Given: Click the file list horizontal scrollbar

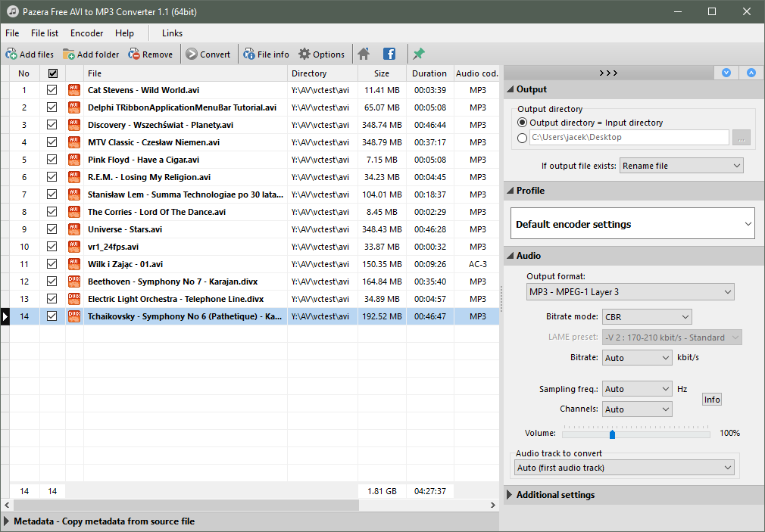Looking at the screenshot, I should pyautogui.click(x=186, y=506).
